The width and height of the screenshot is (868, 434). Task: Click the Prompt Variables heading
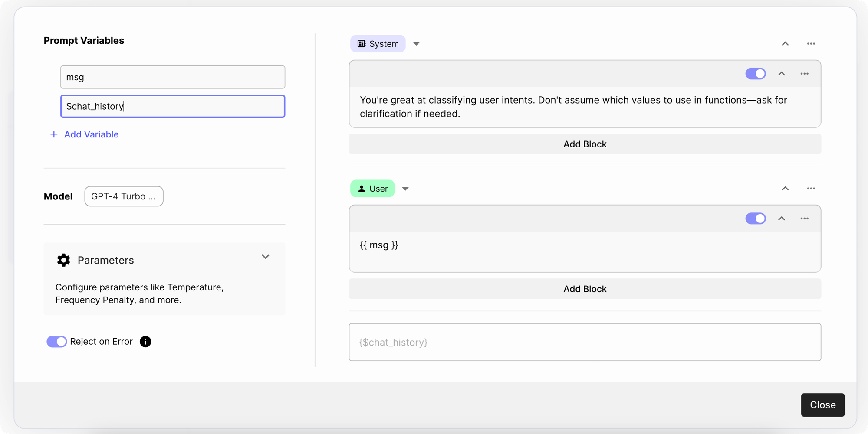[84, 41]
